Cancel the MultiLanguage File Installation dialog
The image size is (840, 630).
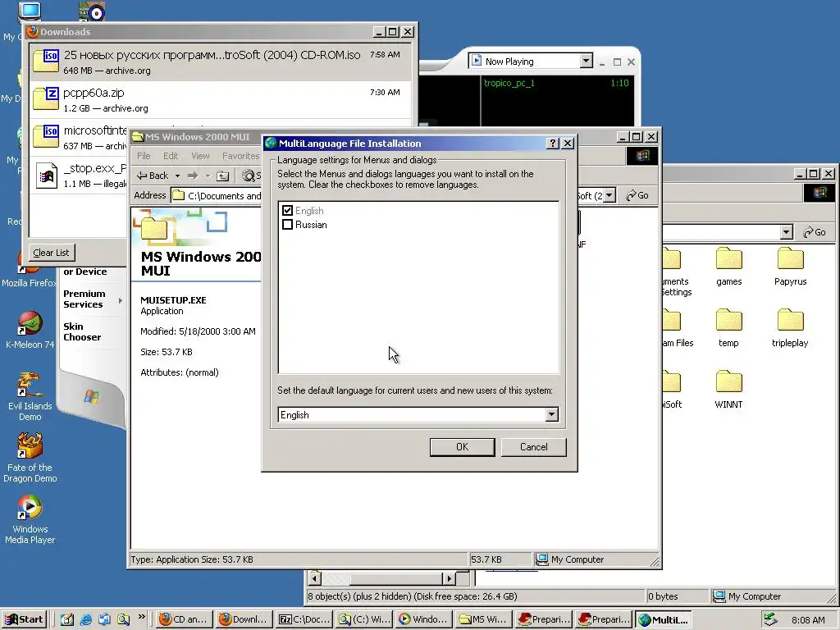click(x=533, y=447)
